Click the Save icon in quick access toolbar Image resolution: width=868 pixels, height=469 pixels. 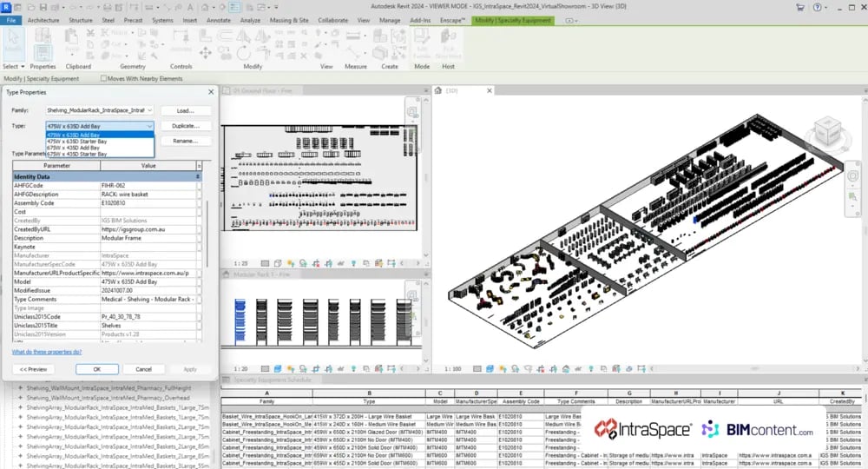43,7
